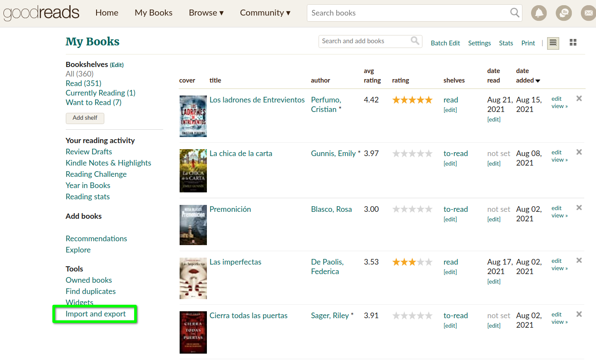Open the Cierra todas las puertas cover thumbnail
The image size is (596, 364).
(x=193, y=332)
